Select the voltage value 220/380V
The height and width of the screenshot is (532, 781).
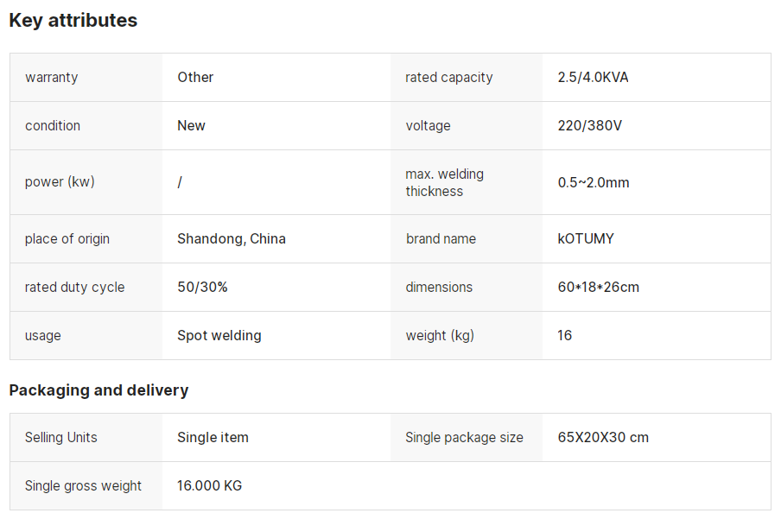pyautogui.click(x=590, y=125)
